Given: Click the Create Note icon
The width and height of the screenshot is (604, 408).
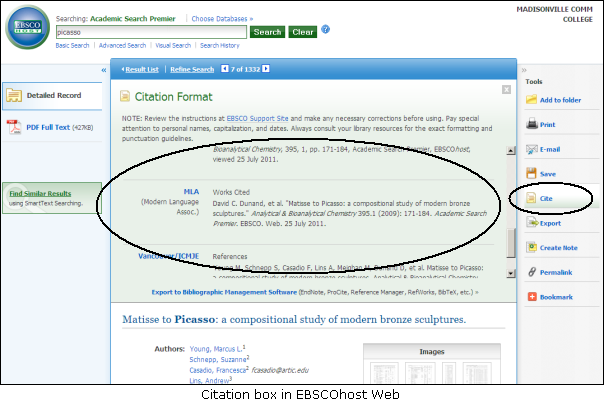Looking at the screenshot, I should [532, 247].
